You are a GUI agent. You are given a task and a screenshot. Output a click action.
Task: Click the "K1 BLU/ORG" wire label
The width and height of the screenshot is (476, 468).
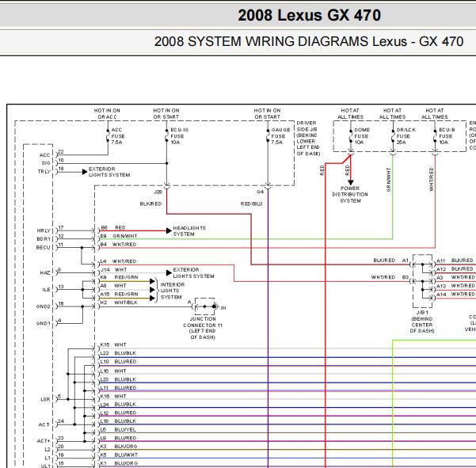119,463
